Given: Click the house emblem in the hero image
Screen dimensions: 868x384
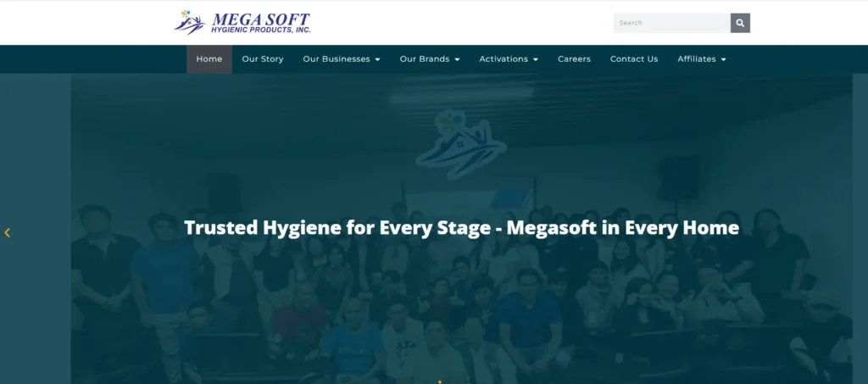Looking at the screenshot, I should [x=460, y=144].
